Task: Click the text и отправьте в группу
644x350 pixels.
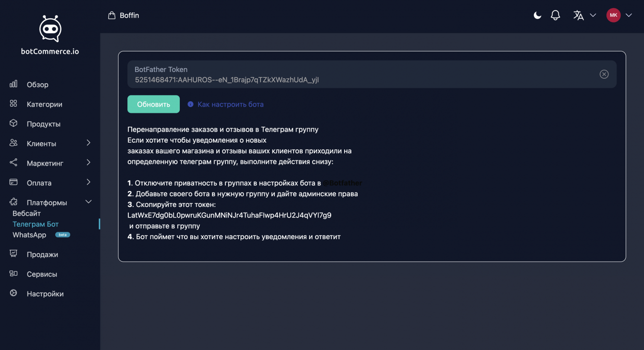Action: (165, 226)
